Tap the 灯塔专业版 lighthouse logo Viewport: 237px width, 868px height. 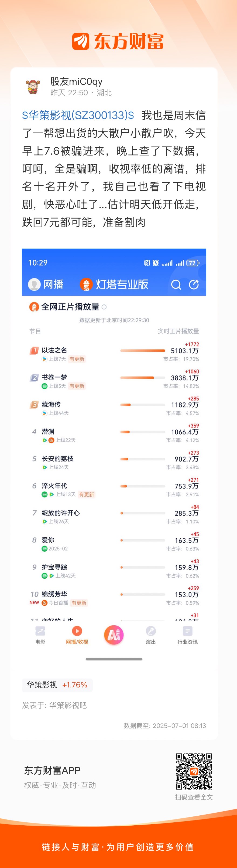(x=86, y=284)
